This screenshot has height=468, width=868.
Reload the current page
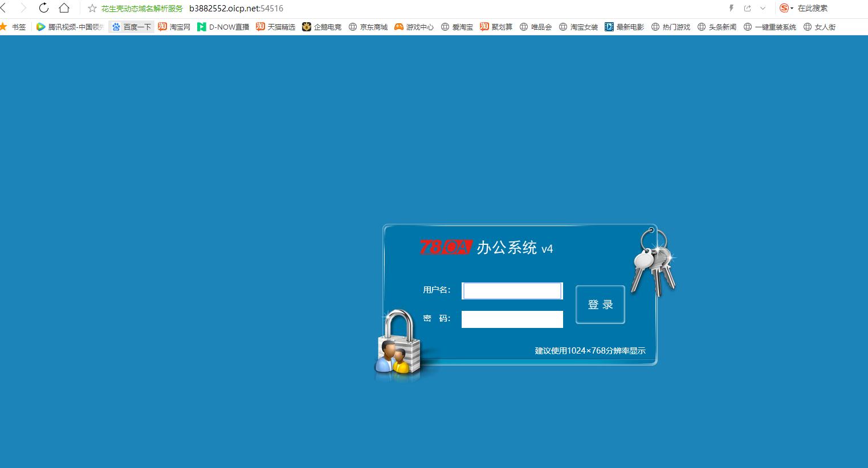tap(43, 8)
